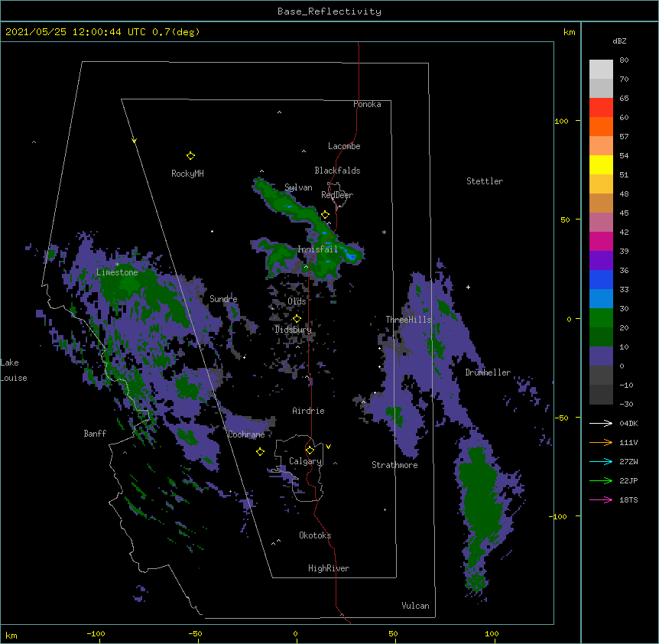
Task: Select the magenta swatch in the dBZ legend
Action: pos(601,241)
